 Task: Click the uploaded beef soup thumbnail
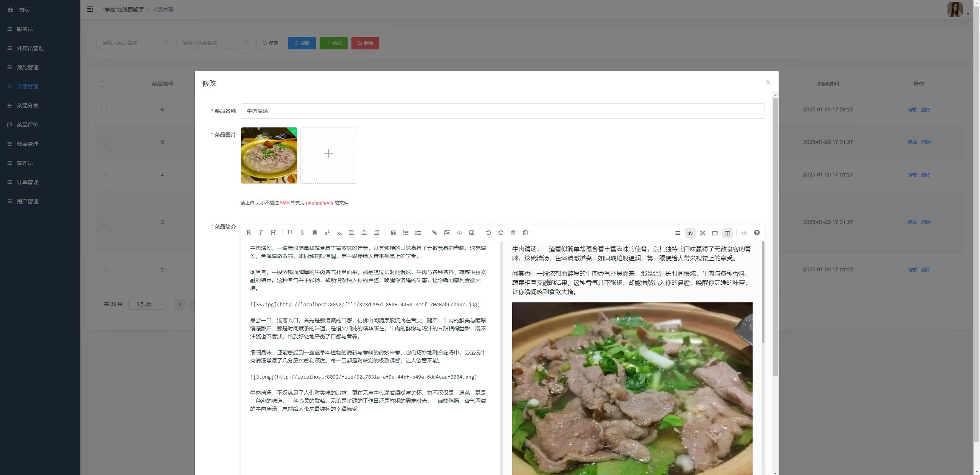(x=269, y=155)
